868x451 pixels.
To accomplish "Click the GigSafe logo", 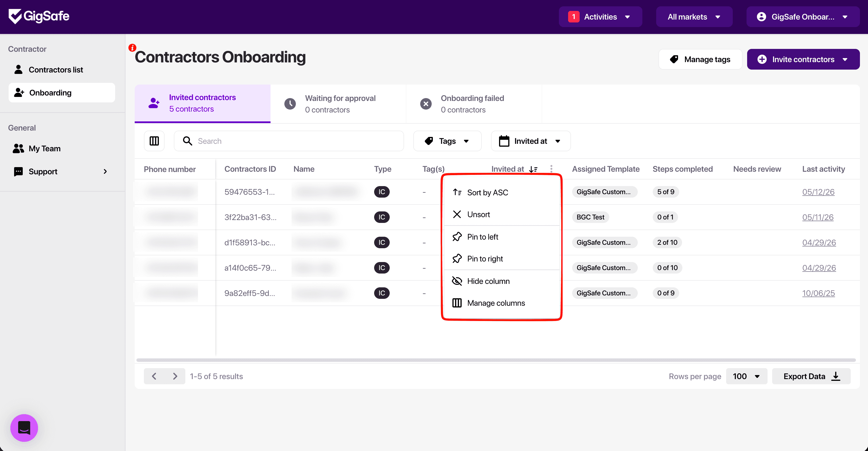I will coord(39,16).
